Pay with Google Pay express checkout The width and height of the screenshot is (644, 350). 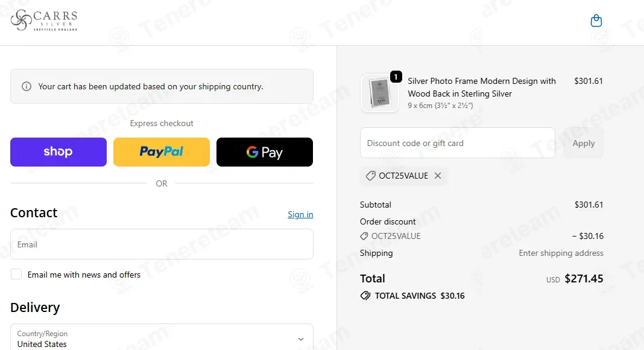pyautogui.click(x=264, y=152)
